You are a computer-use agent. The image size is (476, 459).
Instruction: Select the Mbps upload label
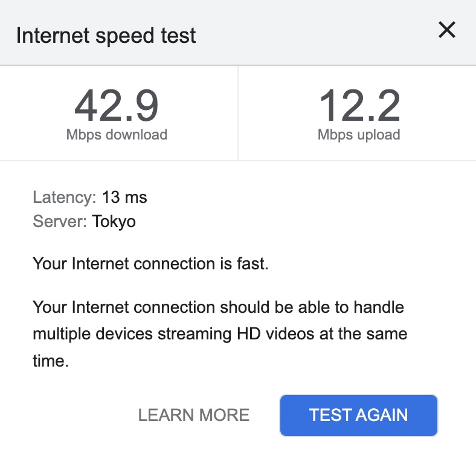click(x=359, y=135)
